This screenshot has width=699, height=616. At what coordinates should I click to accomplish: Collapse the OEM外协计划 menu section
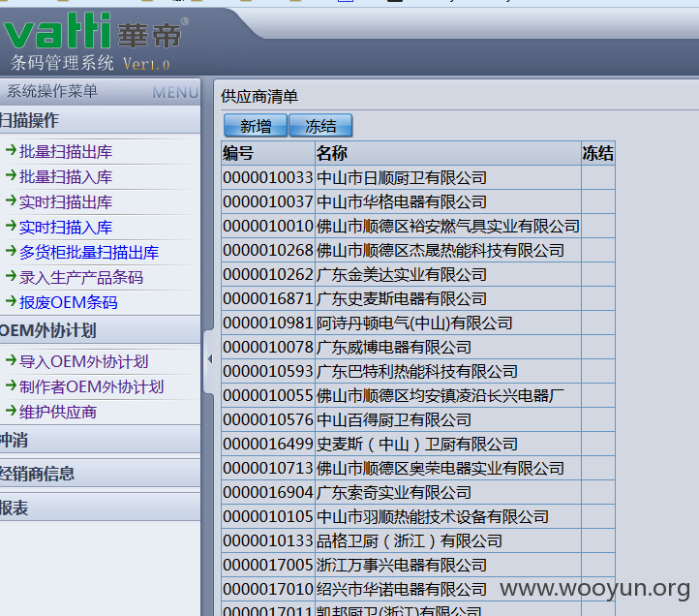[100, 330]
